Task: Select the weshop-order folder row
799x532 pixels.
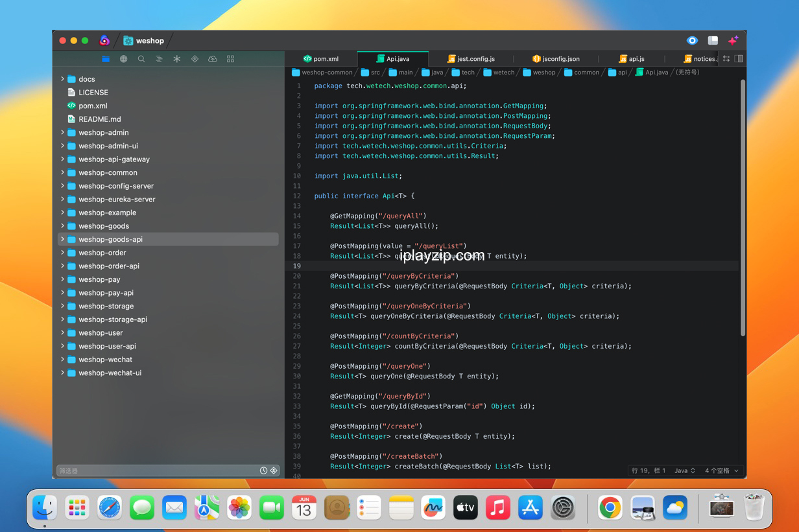Action: [x=168, y=253]
